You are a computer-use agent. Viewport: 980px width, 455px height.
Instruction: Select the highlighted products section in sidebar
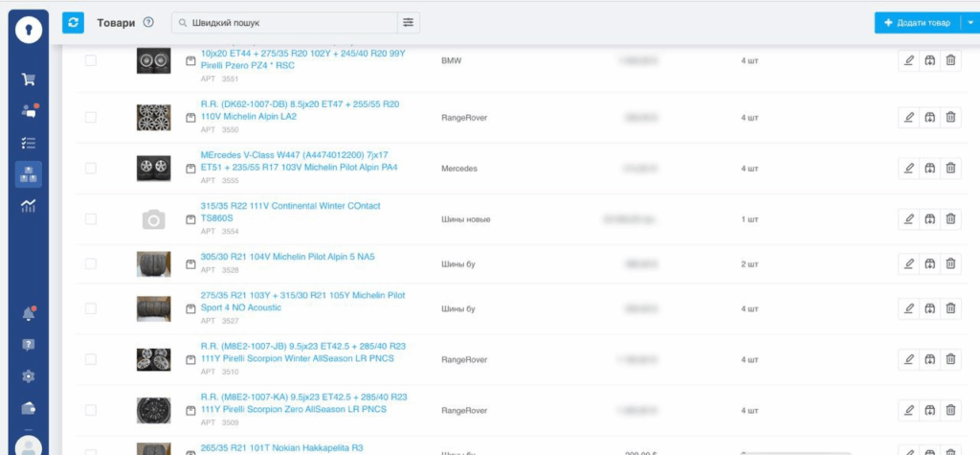(29, 173)
